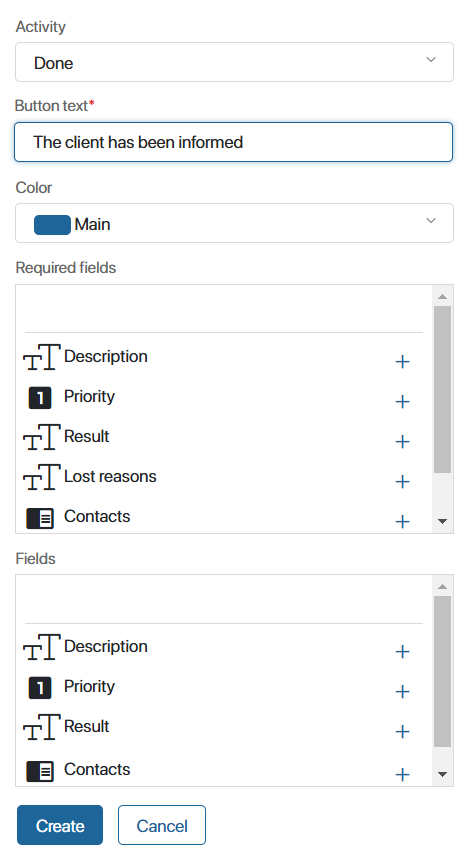Add Priority to Required fields via plus
Viewport: 463px width, 853px height.
click(x=402, y=401)
